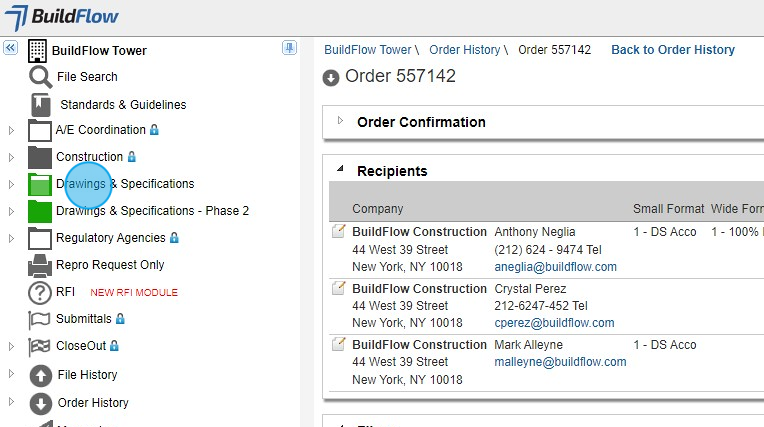Expand the A/E Coordination folder
The image size is (764, 427).
coord(11,130)
